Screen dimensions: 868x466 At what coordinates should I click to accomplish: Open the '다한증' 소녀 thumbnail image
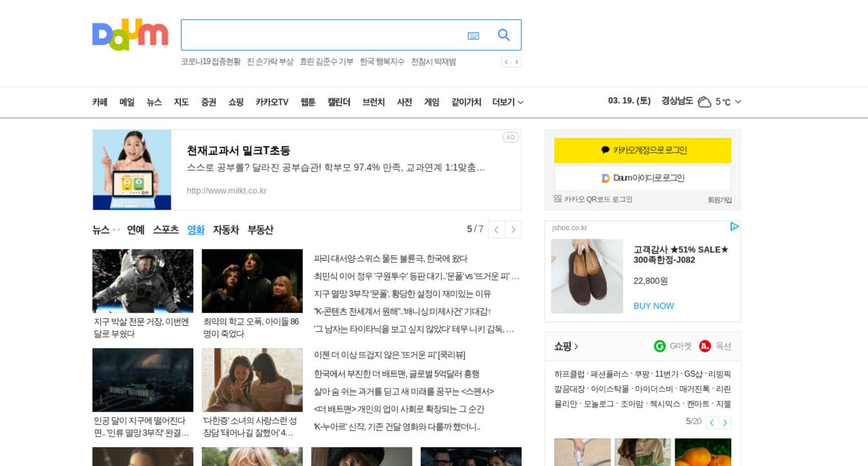click(252, 380)
